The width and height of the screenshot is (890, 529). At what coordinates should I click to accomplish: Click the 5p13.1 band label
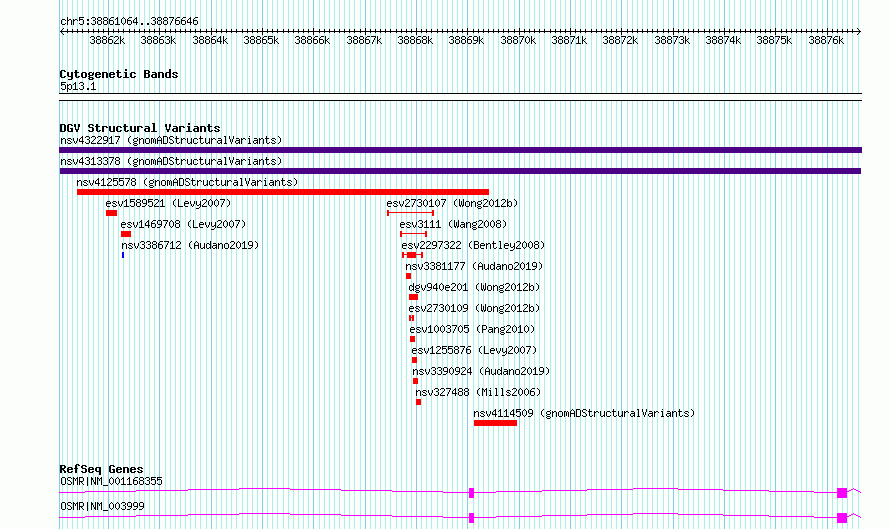(78, 87)
